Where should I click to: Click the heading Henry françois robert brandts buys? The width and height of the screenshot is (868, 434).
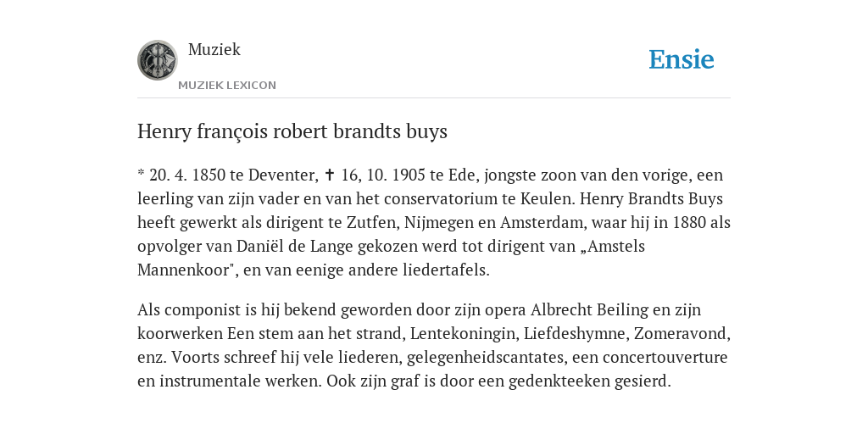click(292, 131)
